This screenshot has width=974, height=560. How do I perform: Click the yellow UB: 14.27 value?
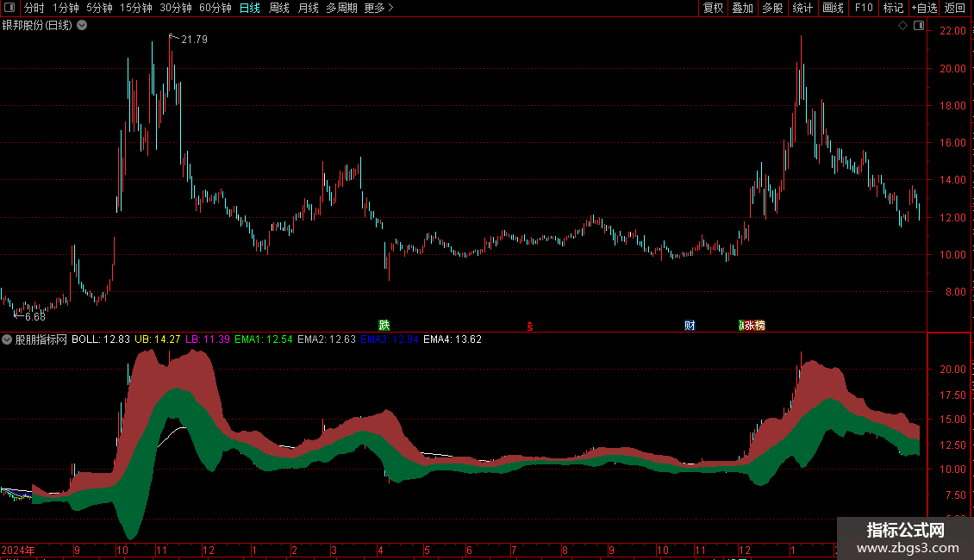pos(157,339)
